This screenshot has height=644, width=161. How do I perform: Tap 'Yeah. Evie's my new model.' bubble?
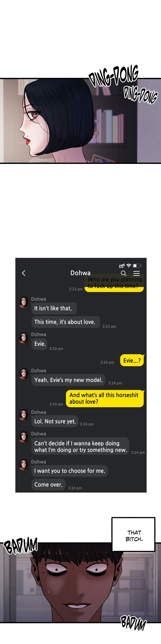click(69, 380)
